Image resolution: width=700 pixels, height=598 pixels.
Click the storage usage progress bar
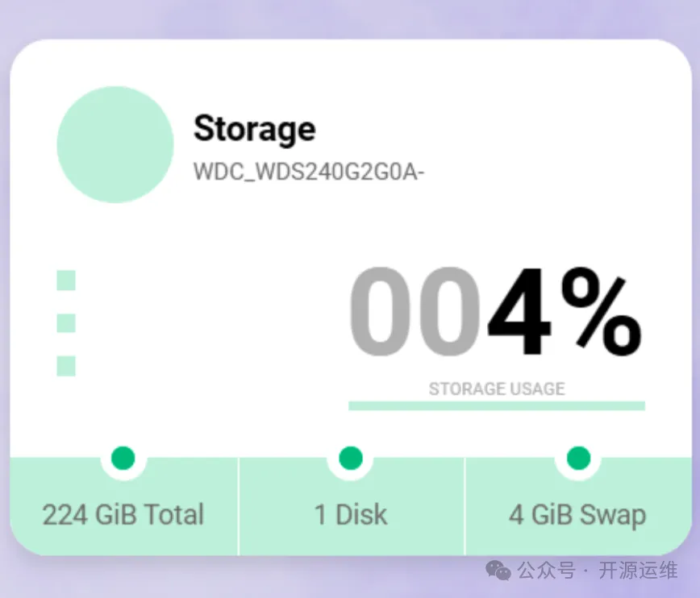[496, 405]
